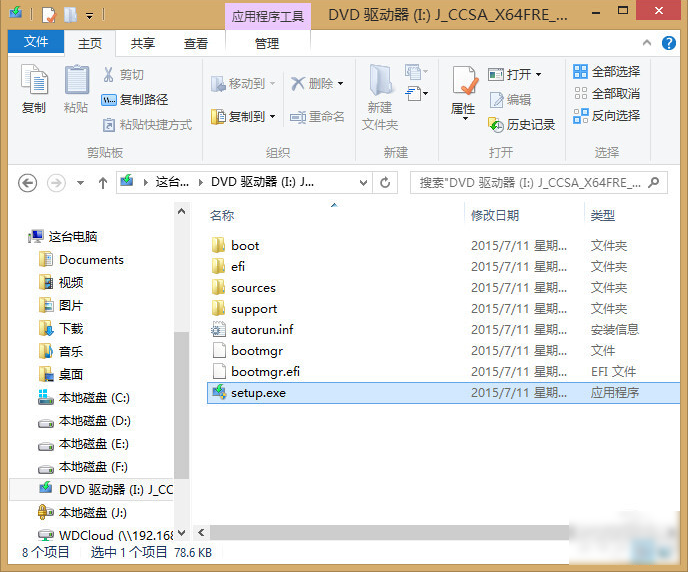Click New folder (新建文件夹) icon
This screenshot has height=572, width=688.
[380, 97]
